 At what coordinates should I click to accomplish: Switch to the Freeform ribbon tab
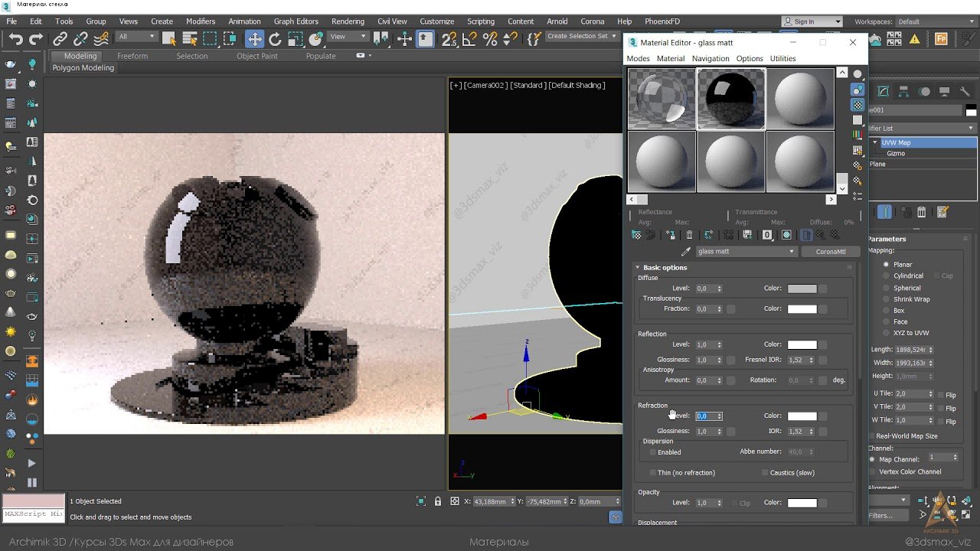point(132,56)
